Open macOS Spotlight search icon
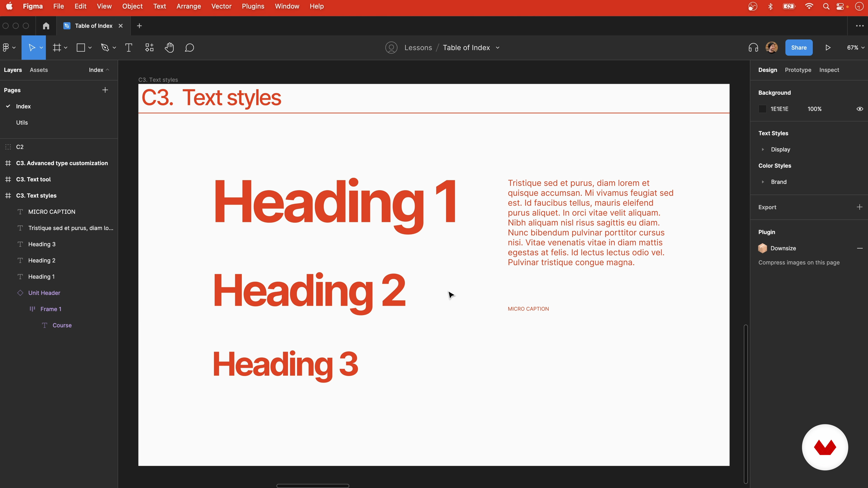Screen dimensions: 868x488 tap(826, 6)
